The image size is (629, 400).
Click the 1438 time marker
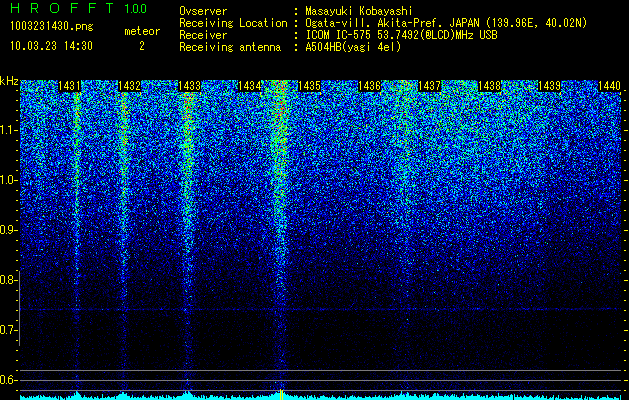[x=489, y=86]
